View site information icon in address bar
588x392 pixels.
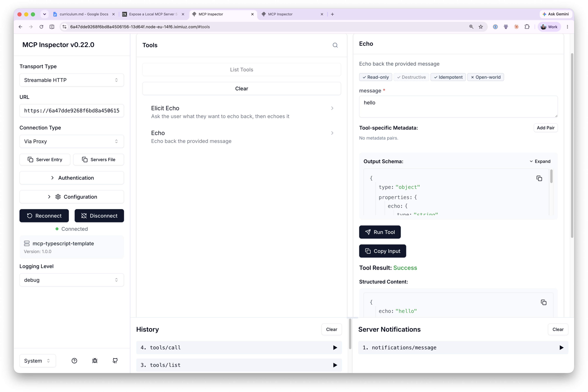coord(65,27)
